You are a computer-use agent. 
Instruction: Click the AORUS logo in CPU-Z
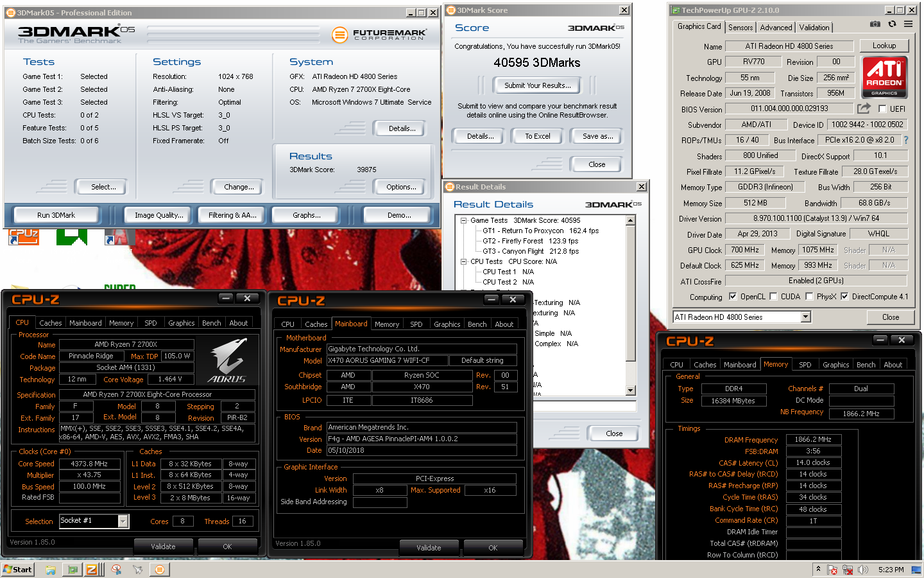(x=228, y=360)
